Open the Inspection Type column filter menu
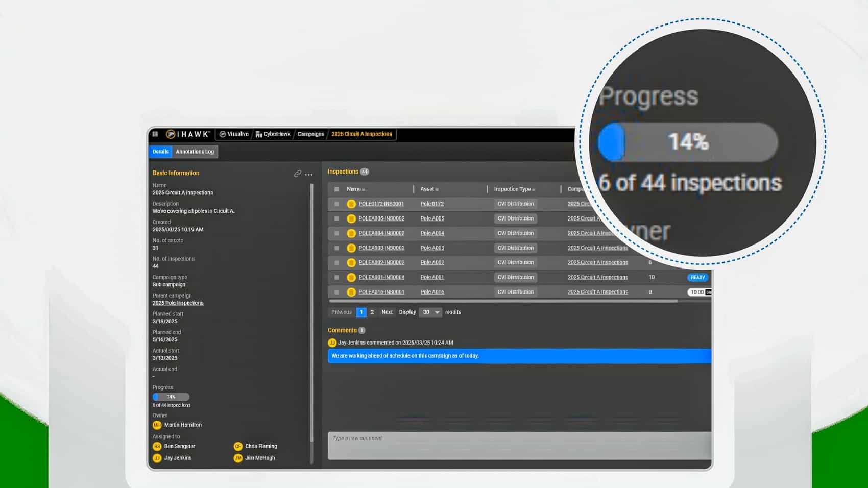The height and width of the screenshot is (488, 868). (x=534, y=189)
